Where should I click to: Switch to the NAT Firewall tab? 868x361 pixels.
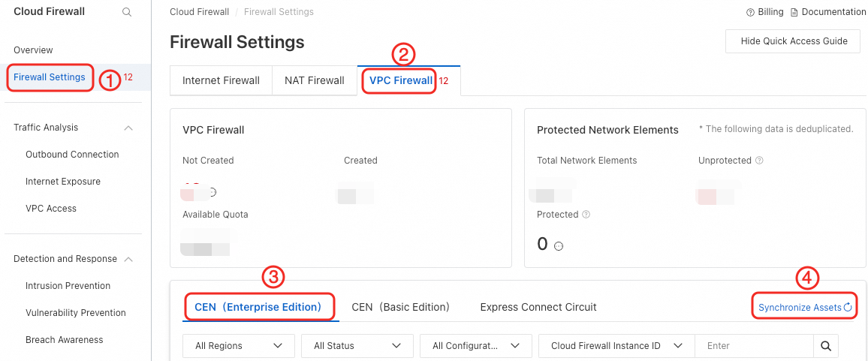(314, 81)
